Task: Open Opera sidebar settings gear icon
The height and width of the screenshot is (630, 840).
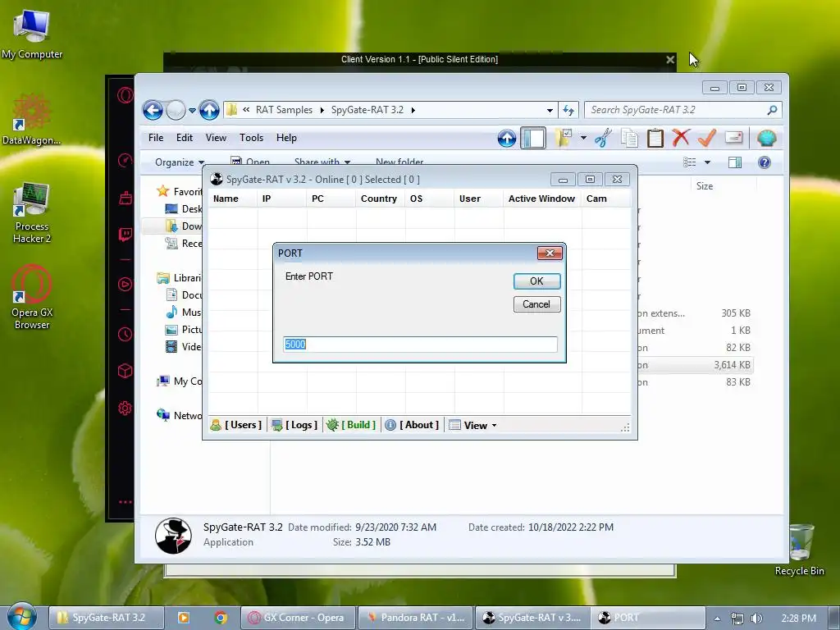Action: coord(125,409)
